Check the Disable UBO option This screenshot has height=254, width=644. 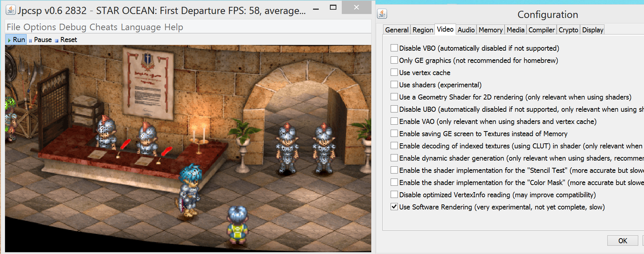(x=394, y=109)
